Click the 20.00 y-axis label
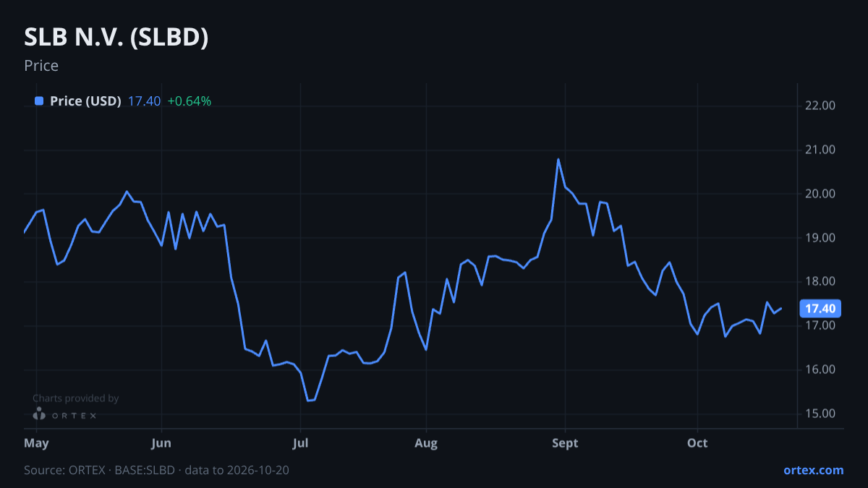Image resolution: width=868 pixels, height=488 pixels. click(x=820, y=194)
